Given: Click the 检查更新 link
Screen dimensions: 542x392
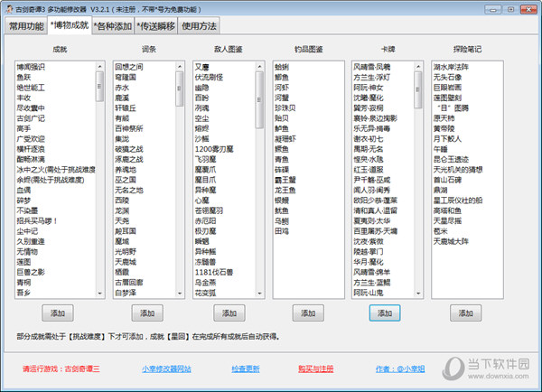Looking at the screenshot, I should [x=246, y=369].
